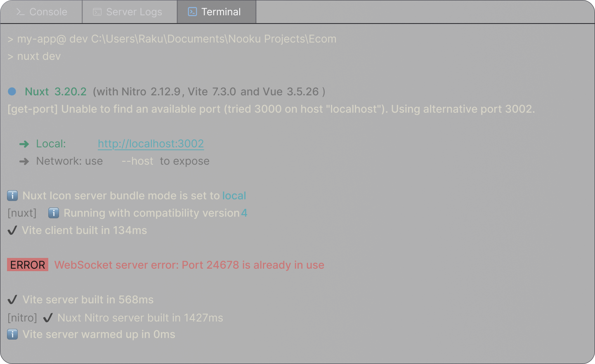This screenshot has height=364, width=595.
Task: Click the info icon beside Vite server warmed up
Action: pos(12,334)
